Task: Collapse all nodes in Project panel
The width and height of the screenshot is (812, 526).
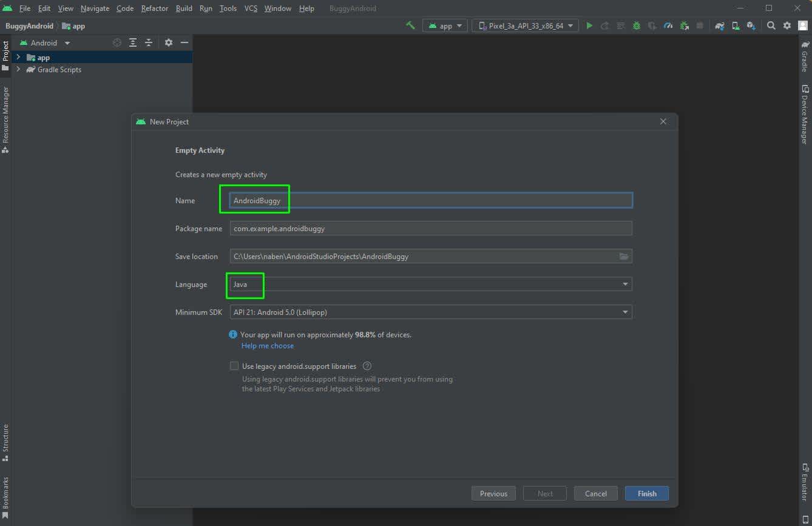Action: tap(149, 42)
